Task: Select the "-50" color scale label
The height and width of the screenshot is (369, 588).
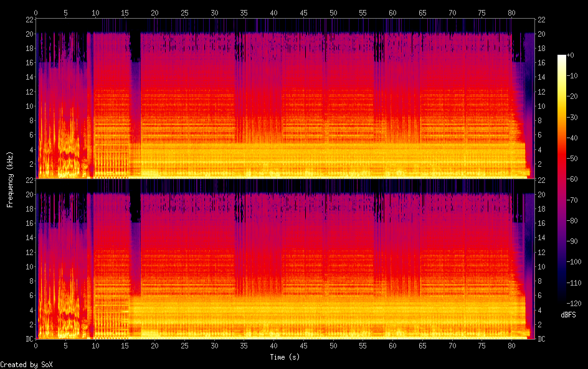Action: coord(572,159)
